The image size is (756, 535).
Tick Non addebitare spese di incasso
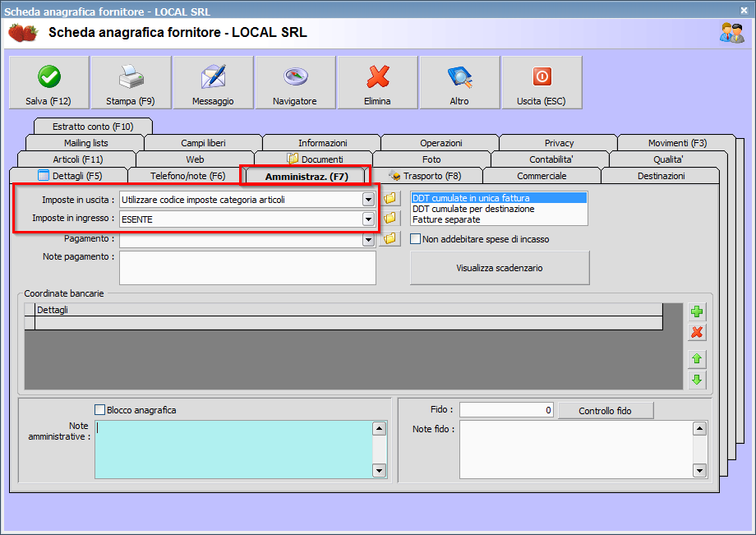[415, 239]
